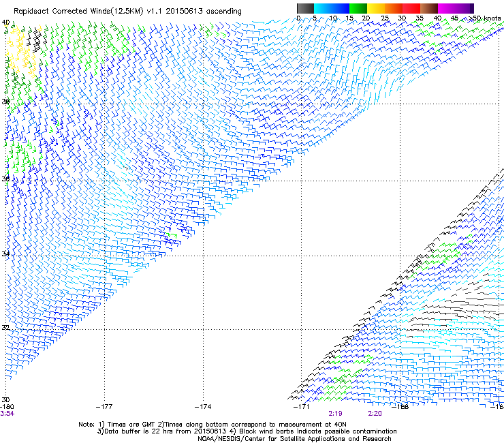Click the '45' knots legend label

coord(454,18)
